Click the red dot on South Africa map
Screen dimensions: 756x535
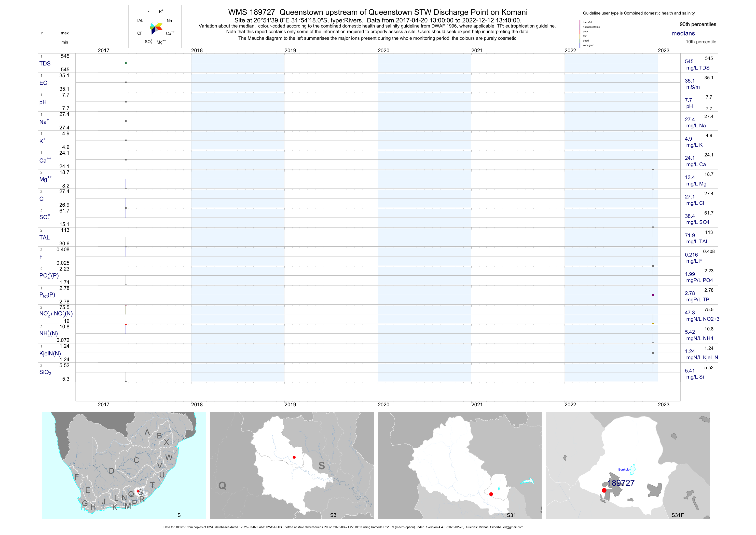coord(138,491)
